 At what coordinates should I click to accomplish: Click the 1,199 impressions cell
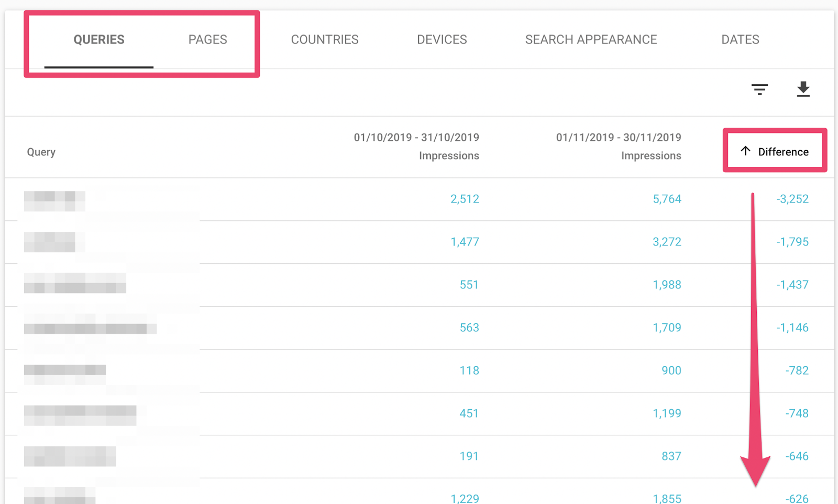667,413
